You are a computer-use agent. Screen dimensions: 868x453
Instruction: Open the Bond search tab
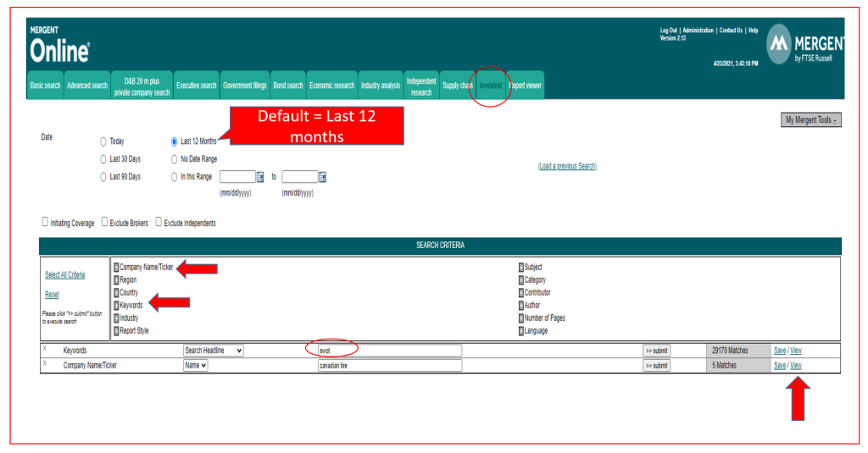(288, 86)
